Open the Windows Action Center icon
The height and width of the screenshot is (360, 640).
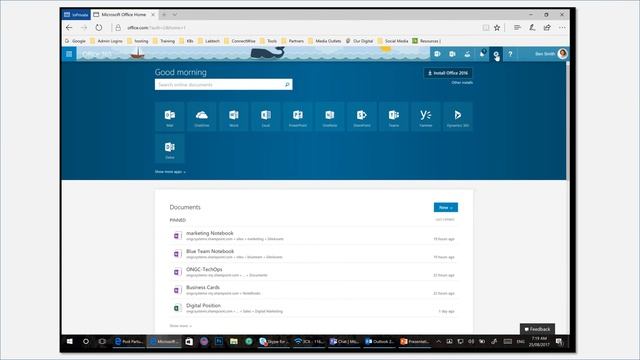click(560, 341)
